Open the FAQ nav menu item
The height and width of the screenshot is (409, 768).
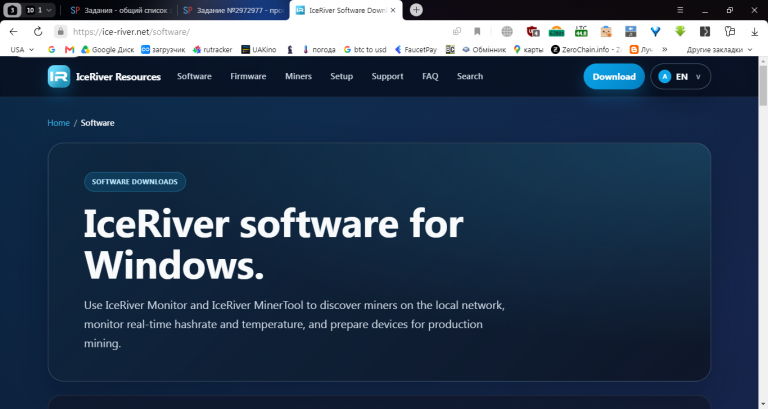[x=430, y=76]
